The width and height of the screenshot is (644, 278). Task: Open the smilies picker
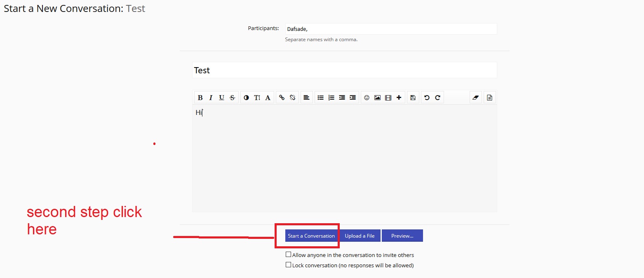(367, 98)
